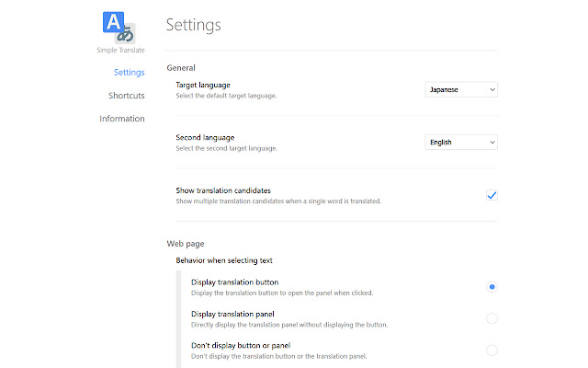The image size is (588, 368).
Task: Select Don't display button or panel radio
Action: [x=492, y=350]
